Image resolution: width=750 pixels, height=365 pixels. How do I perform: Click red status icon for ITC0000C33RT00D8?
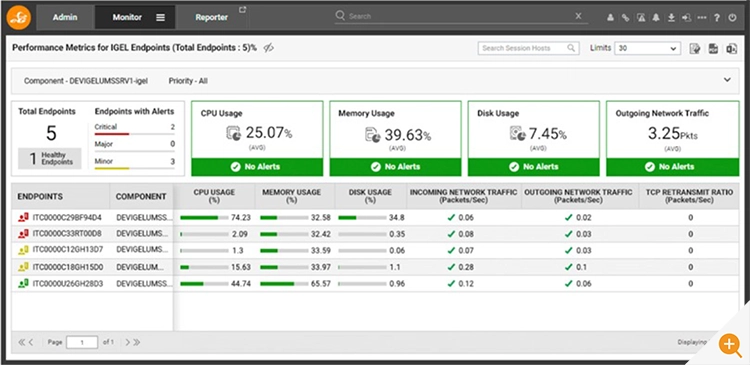[x=23, y=234]
